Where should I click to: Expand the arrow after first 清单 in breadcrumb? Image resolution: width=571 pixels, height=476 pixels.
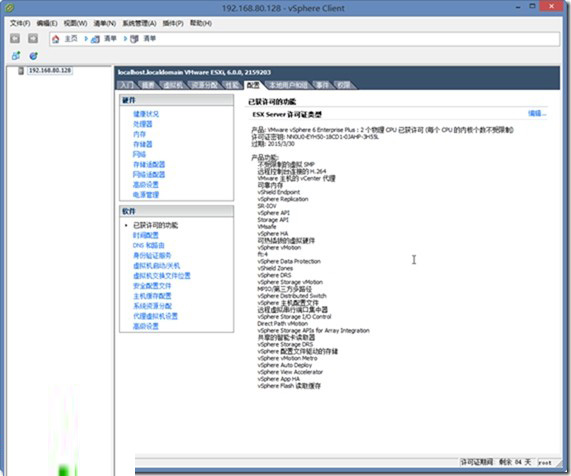coord(125,39)
